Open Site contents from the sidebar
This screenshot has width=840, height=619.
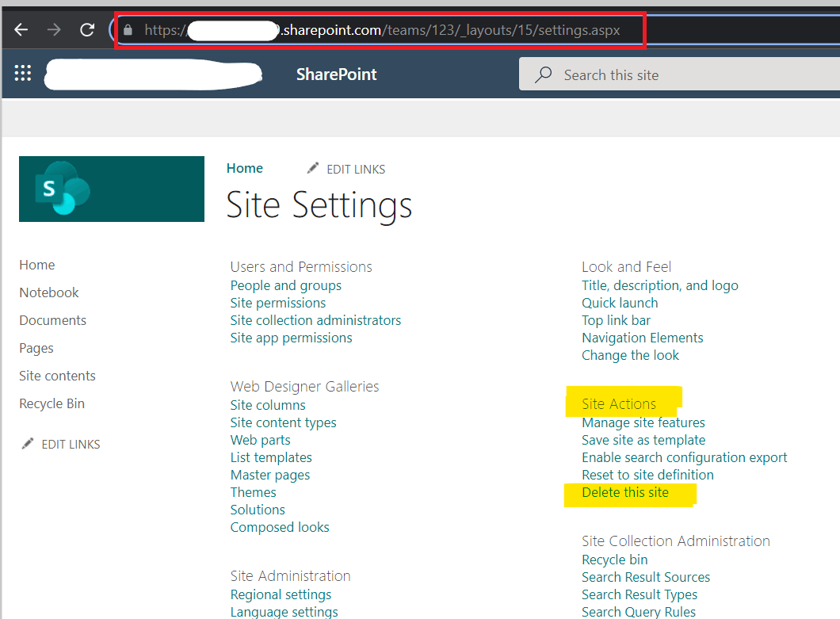pyautogui.click(x=57, y=376)
